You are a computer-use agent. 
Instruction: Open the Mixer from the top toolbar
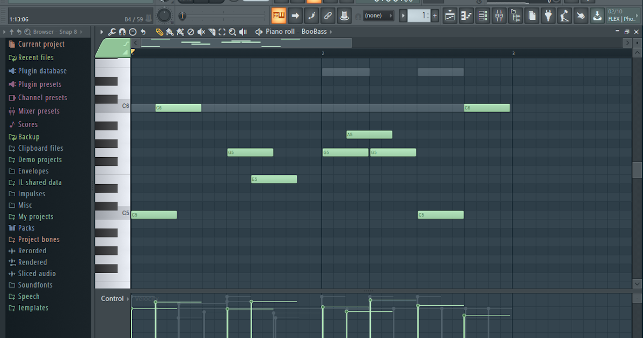click(x=499, y=16)
